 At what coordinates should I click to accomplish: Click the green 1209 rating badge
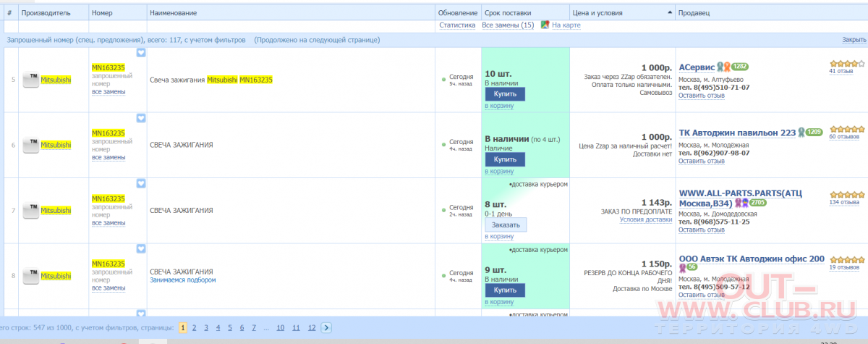[814, 132]
